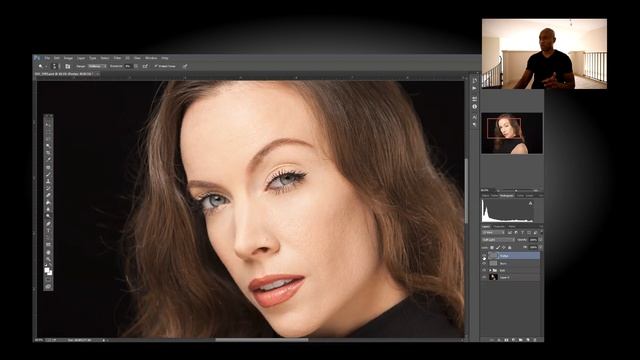Select the Hand tool
This screenshot has height=360, width=640.
[48, 252]
